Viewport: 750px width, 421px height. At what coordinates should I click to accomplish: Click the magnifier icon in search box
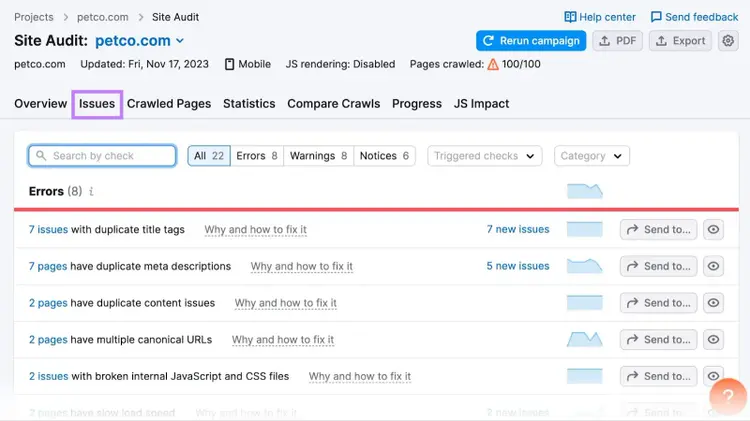41,156
